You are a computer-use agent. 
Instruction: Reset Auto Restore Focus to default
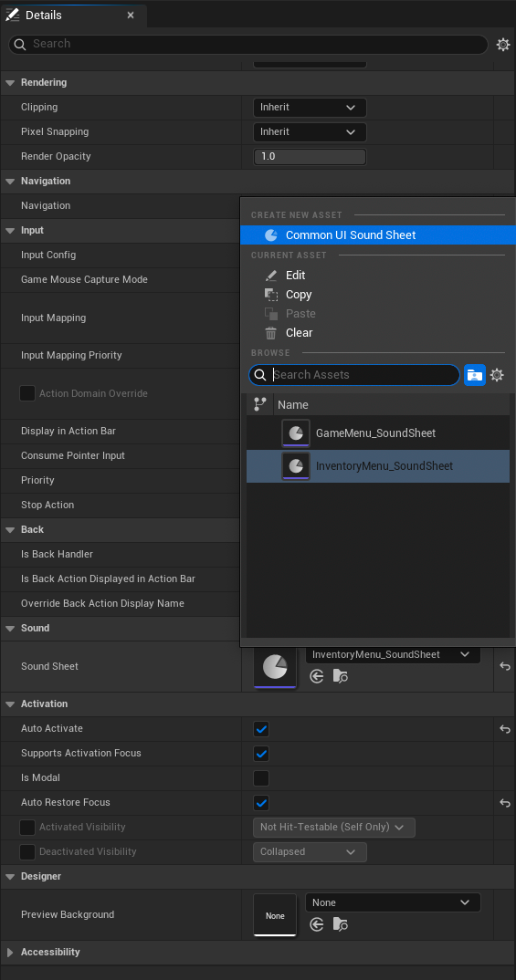pyautogui.click(x=505, y=802)
